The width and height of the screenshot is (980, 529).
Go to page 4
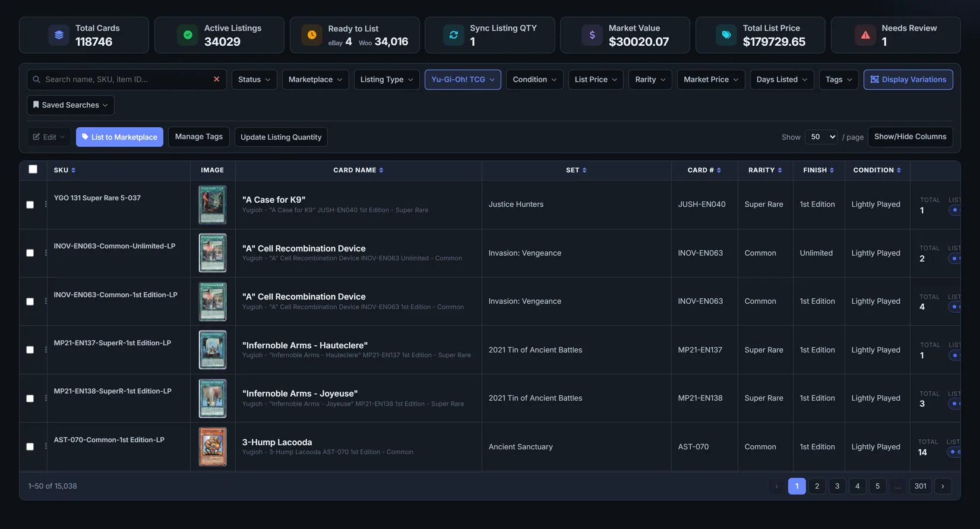click(858, 486)
